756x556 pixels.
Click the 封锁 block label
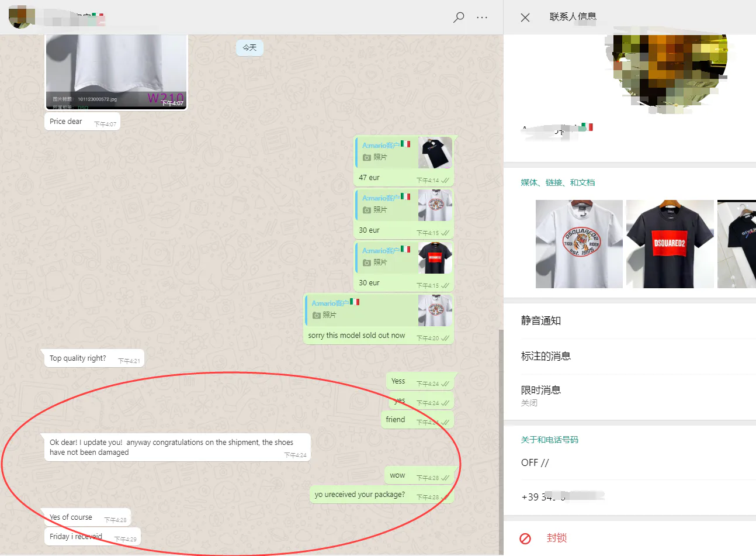pos(557,538)
